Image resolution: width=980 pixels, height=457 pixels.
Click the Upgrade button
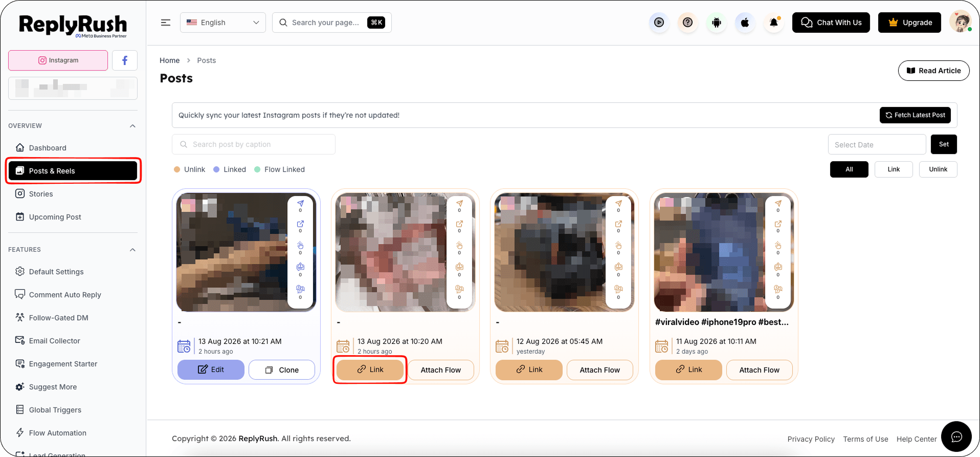point(909,23)
